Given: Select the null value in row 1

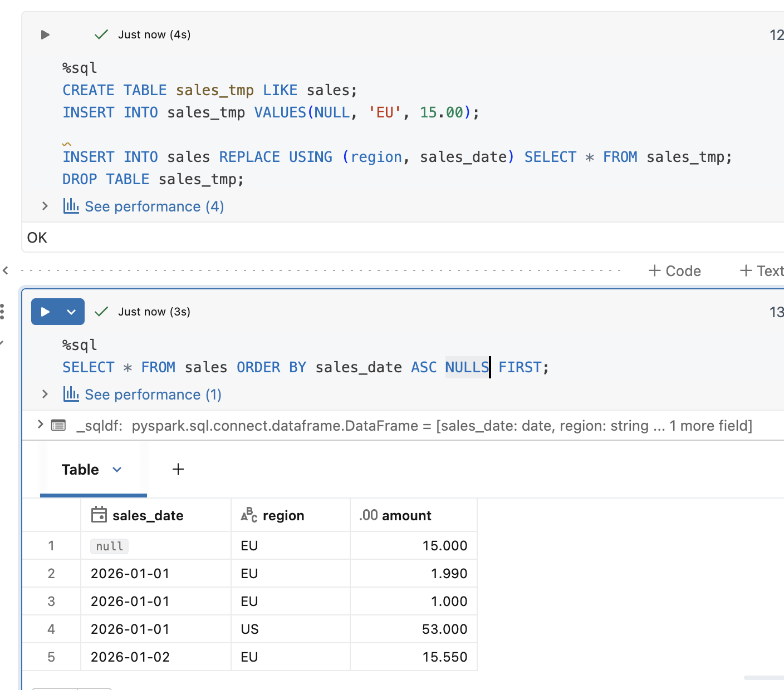Looking at the screenshot, I should [109, 546].
